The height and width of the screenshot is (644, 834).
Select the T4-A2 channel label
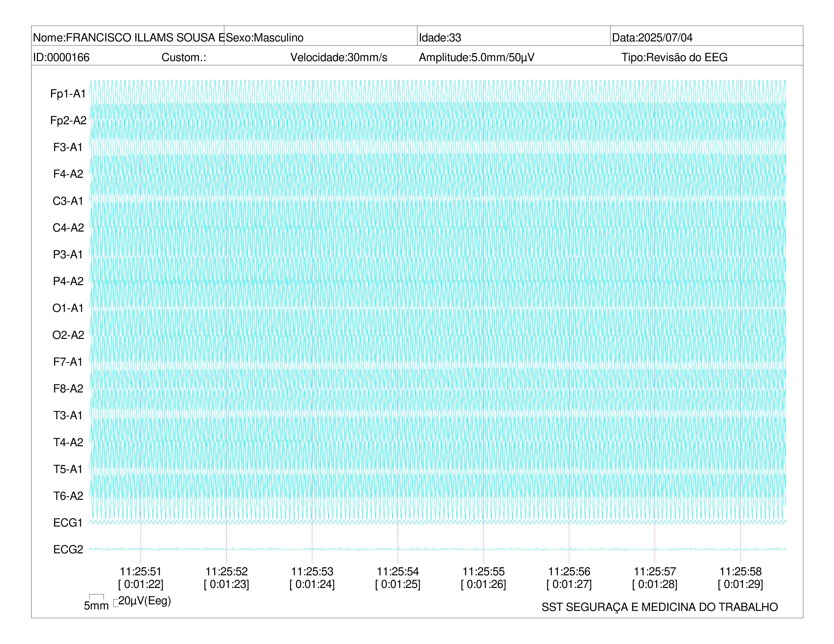pyautogui.click(x=68, y=442)
